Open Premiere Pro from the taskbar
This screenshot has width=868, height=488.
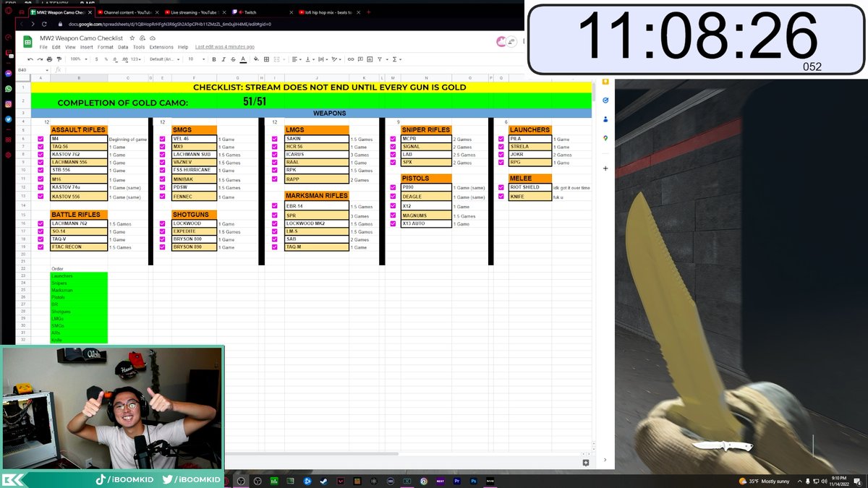tap(457, 481)
